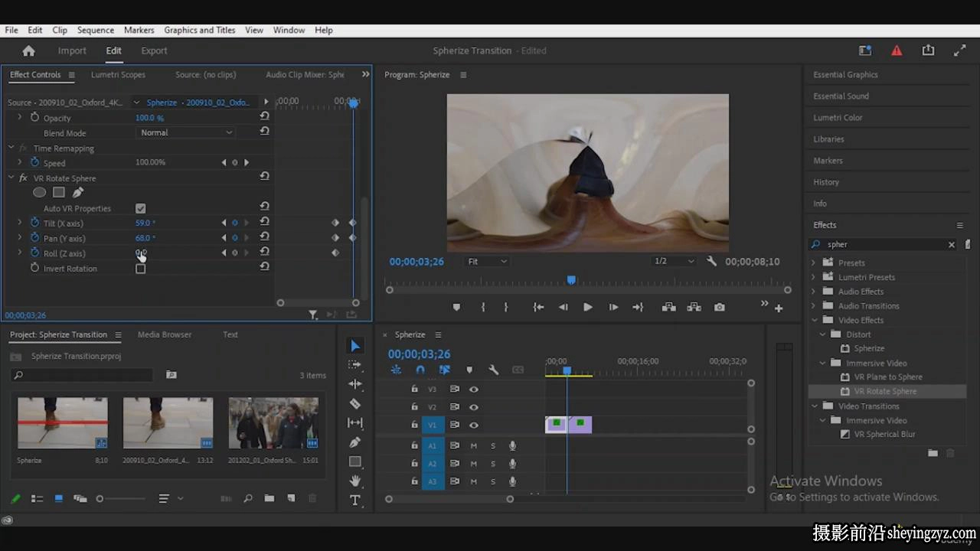Open timeline display settings wrench
980x551 pixels.
(493, 370)
